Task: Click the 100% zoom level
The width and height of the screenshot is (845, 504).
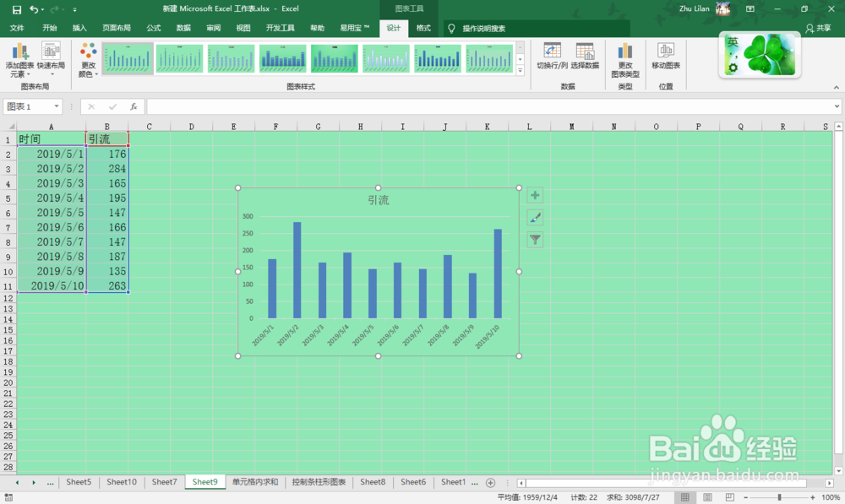Action: pos(831,497)
